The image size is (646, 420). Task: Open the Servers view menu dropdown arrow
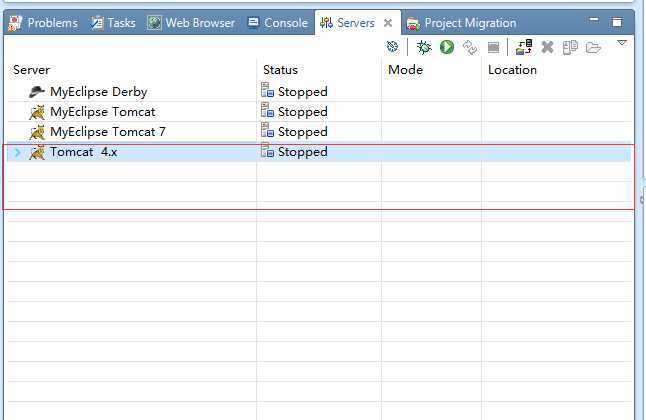pyautogui.click(x=622, y=44)
